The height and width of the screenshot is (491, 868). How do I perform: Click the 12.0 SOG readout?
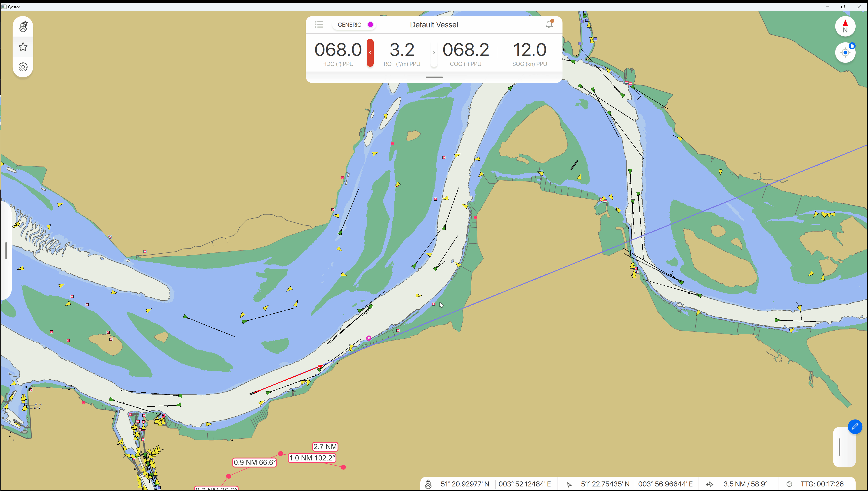point(529,50)
